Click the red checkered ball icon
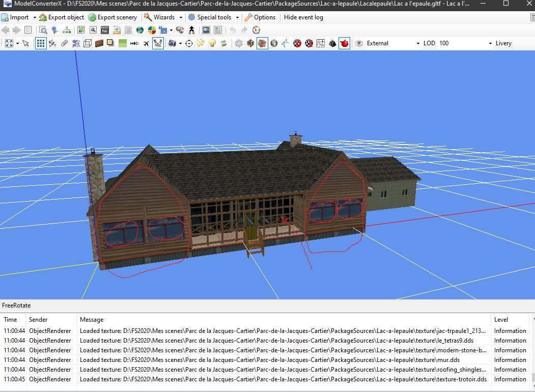This screenshot has width=535, height=392. pyautogui.click(x=297, y=43)
